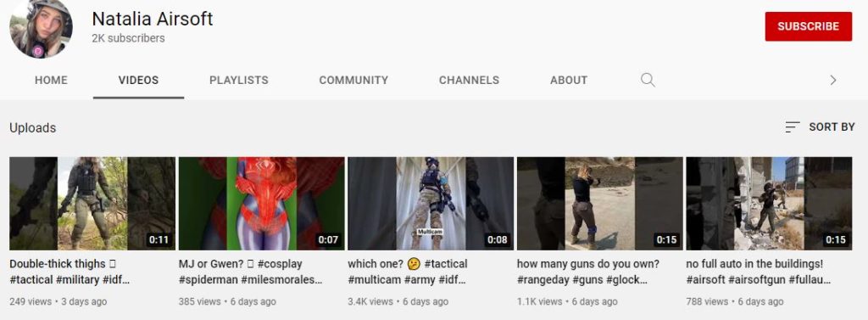Click the 'which one? #tactical' video title

coord(408,272)
